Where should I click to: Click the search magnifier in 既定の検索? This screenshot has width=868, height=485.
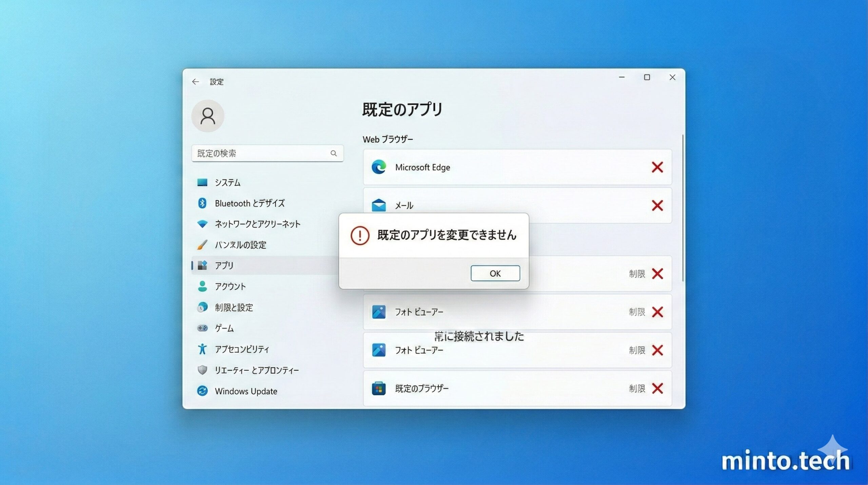(x=334, y=153)
